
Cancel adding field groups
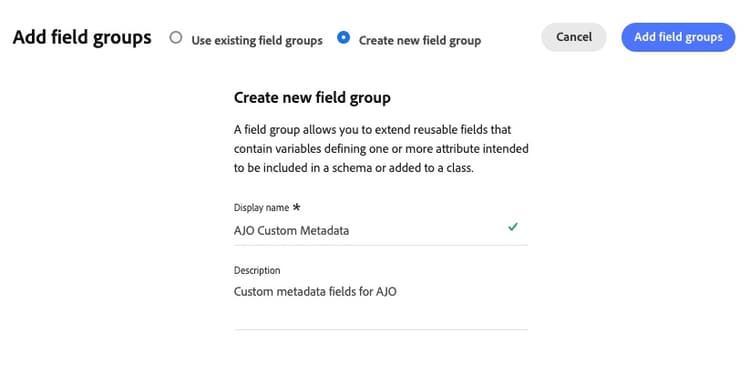coord(574,37)
